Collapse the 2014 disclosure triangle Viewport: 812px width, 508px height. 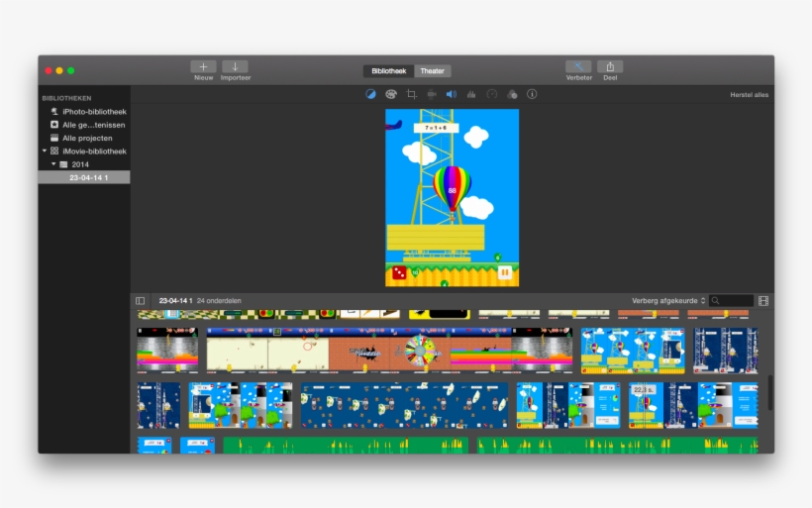pos(53,164)
